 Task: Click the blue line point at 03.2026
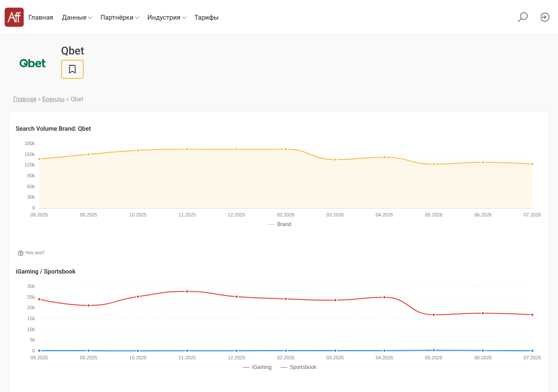[335, 351]
